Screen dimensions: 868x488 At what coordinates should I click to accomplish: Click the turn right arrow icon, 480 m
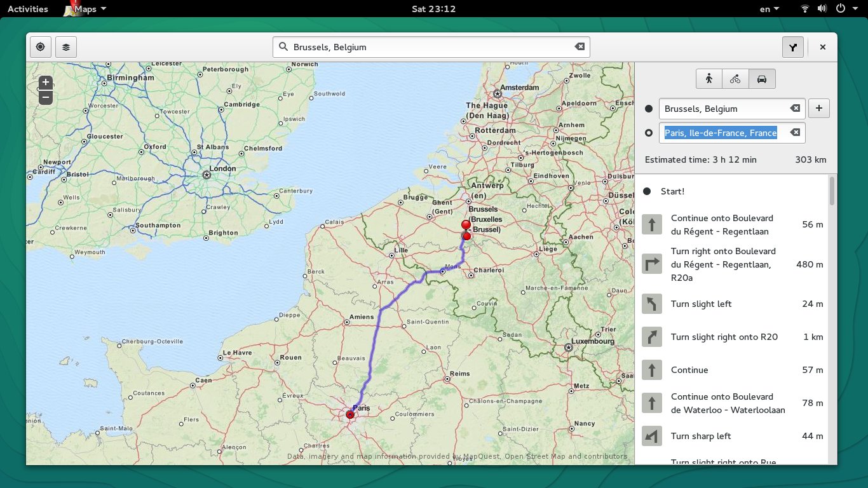click(x=652, y=264)
